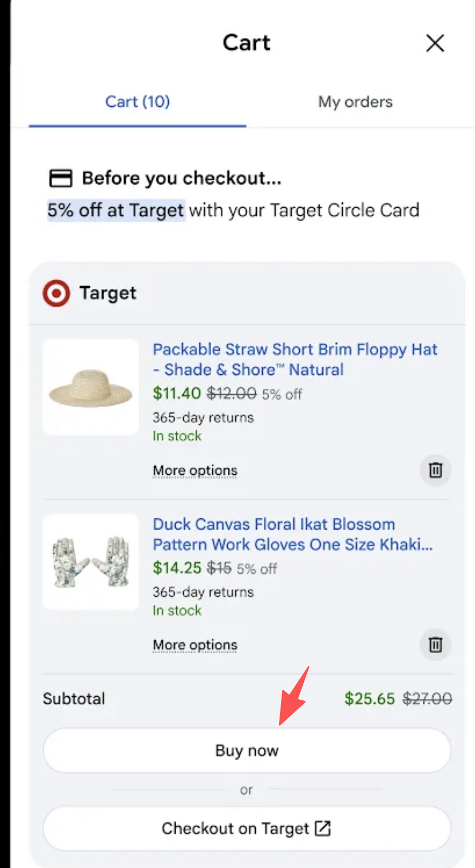Open the Duck Canvas Floral Ikat Gloves link
The height and width of the screenshot is (868, 475).
click(293, 534)
